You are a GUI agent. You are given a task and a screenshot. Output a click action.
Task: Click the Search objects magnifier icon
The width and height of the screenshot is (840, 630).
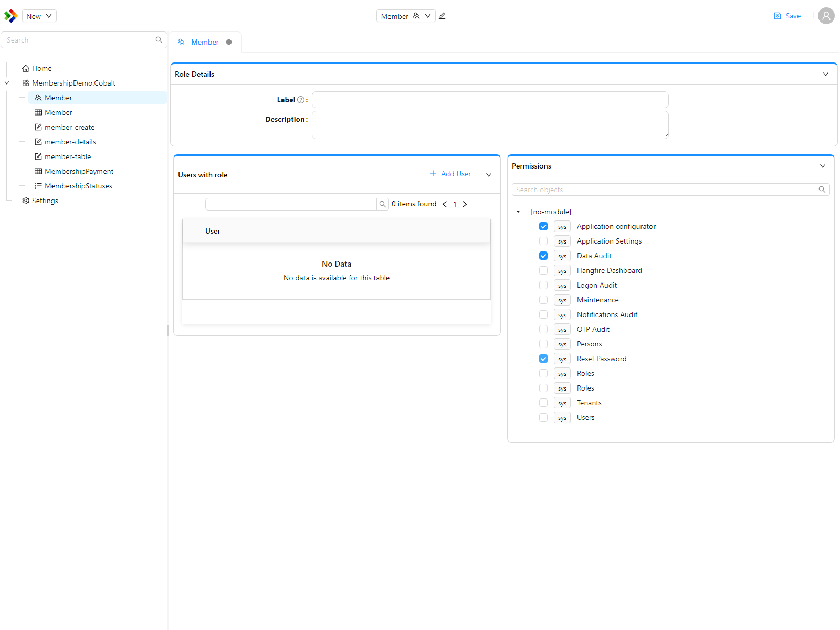(x=822, y=190)
